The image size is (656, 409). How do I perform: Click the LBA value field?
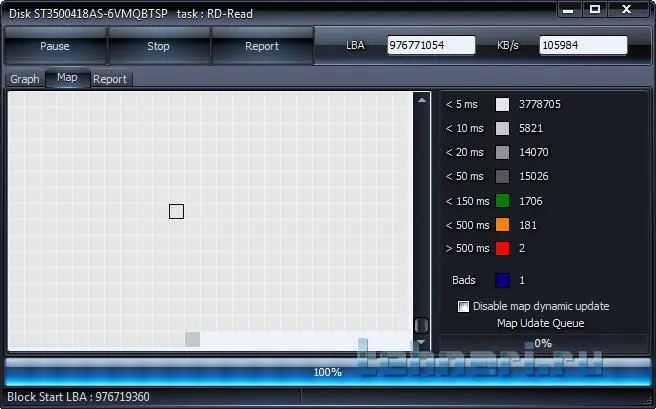click(x=431, y=45)
